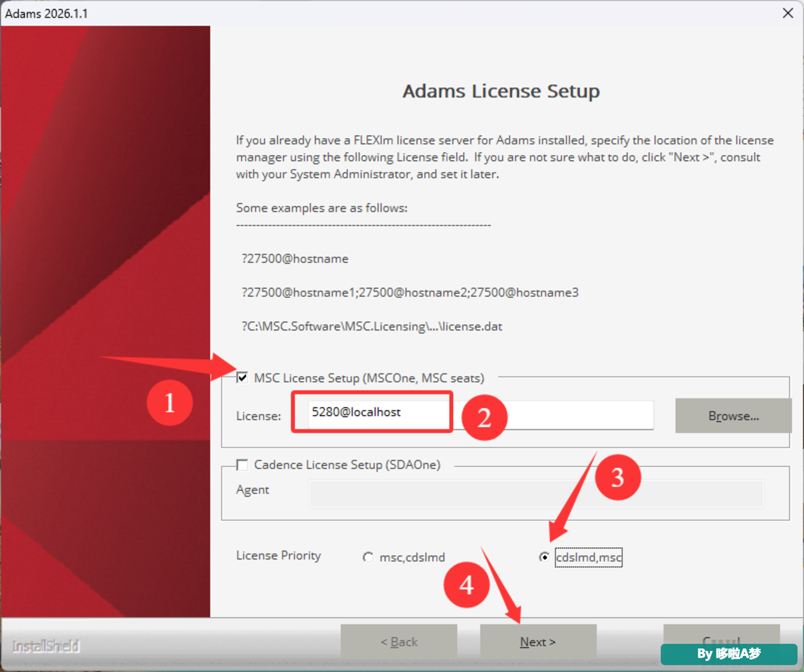Click the red circle marker numbered 2

[484, 418]
